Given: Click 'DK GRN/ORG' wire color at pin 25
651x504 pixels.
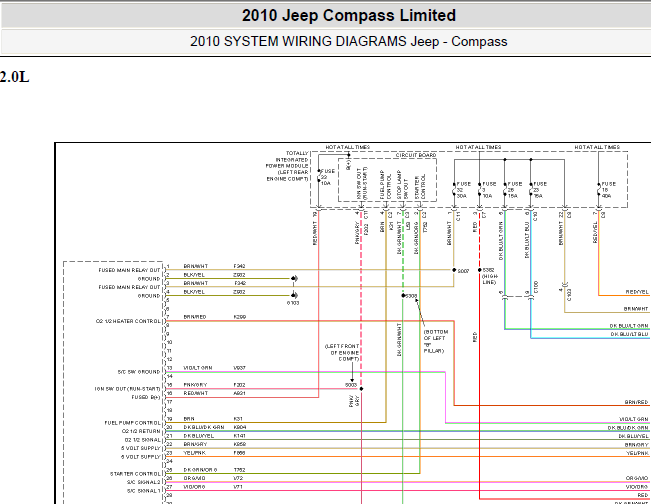Looking at the screenshot, I should click(200, 470).
